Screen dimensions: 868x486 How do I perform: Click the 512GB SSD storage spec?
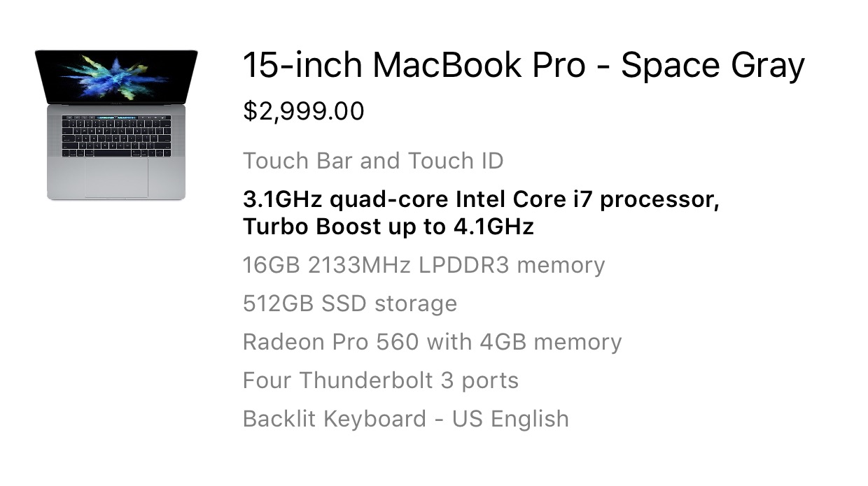[x=350, y=304]
